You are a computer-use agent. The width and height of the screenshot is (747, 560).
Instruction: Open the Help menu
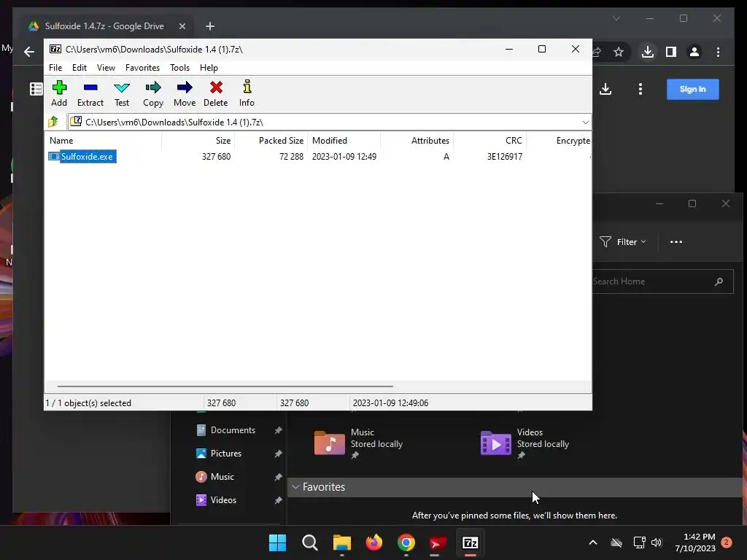point(209,68)
